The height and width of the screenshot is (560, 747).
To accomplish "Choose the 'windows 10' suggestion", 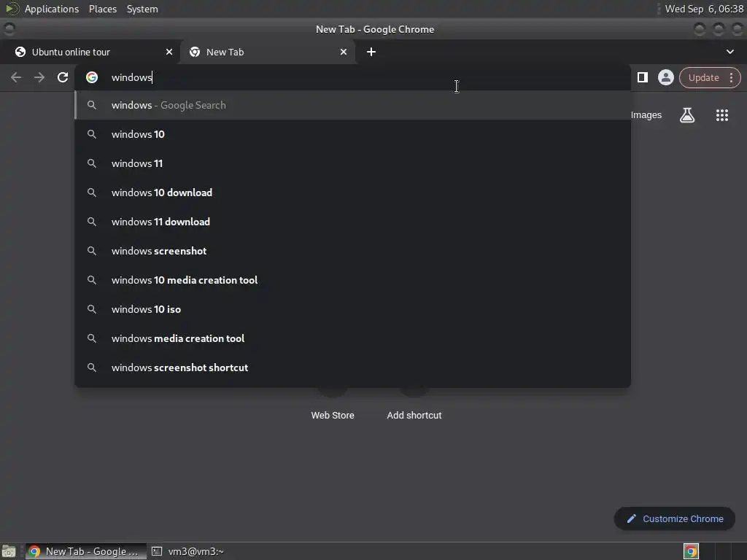I will click(x=352, y=134).
